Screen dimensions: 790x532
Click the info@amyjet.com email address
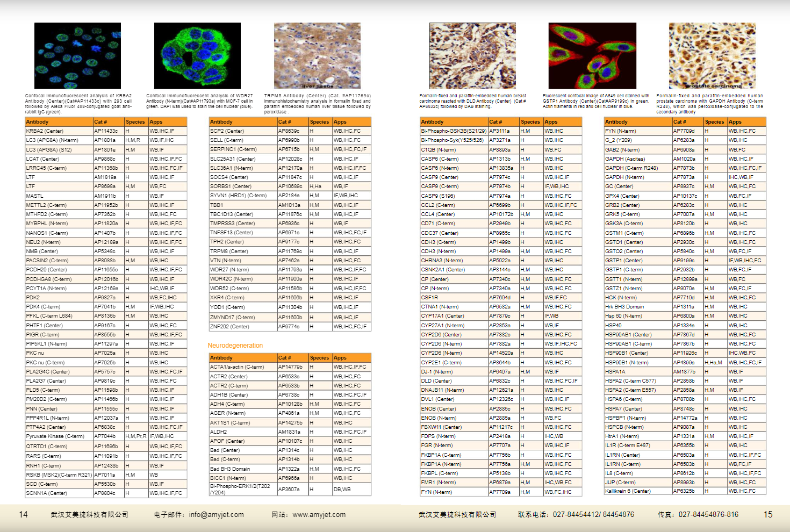(216, 515)
